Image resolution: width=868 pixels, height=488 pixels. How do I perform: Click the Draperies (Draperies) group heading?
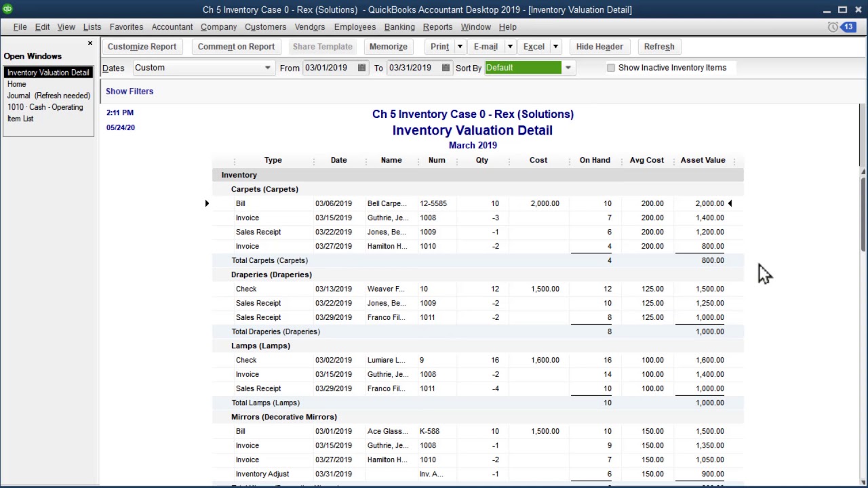point(271,274)
